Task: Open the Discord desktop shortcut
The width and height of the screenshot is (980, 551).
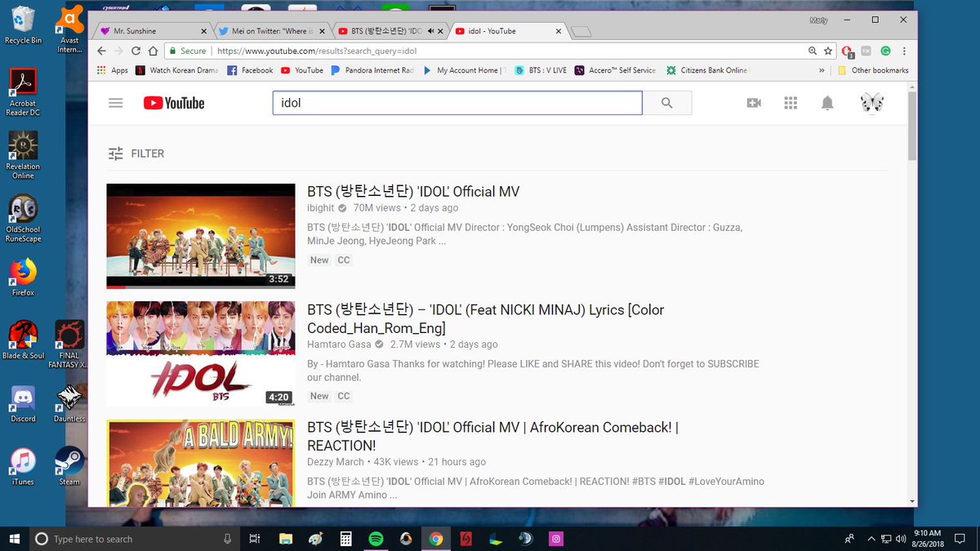Action: coord(23,404)
